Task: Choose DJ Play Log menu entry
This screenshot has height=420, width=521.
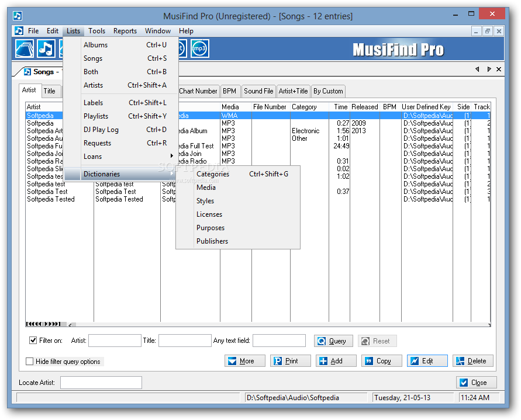Action: (x=121, y=130)
